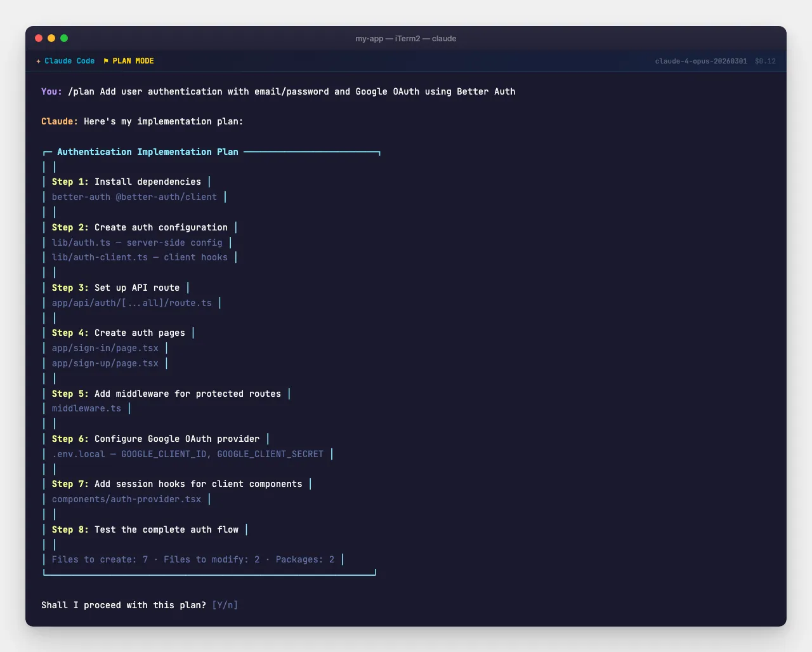Click the claude-4-opus-20260301 model name

[x=701, y=61]
